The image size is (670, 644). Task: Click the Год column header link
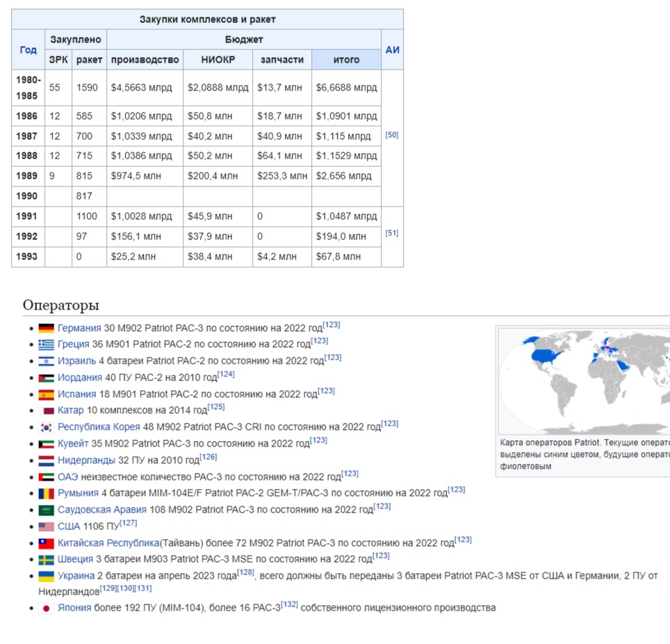28,49
